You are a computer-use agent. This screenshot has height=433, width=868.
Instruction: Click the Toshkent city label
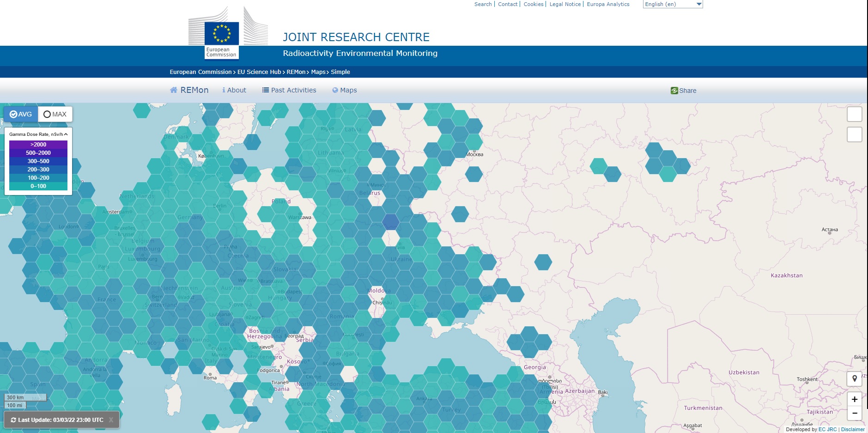click(807, 379)
